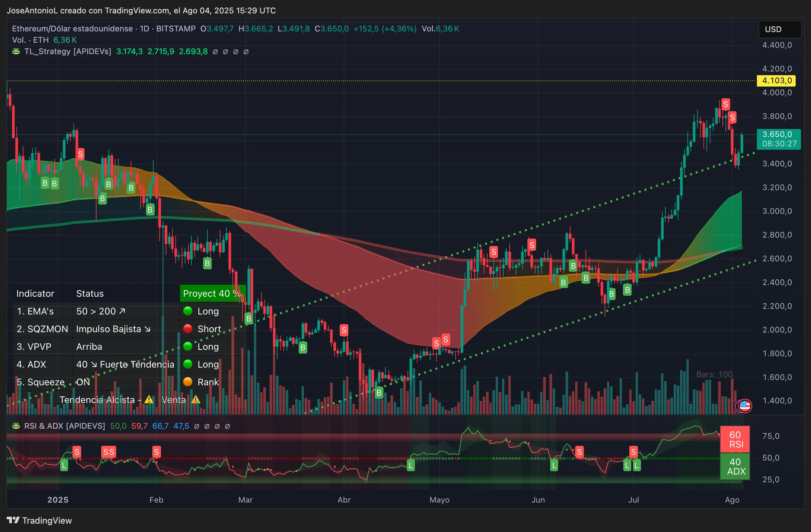Click the TL_Strategy [APIDEVs] indicator title
This screenshot has height=532, width=811.
(67, 51)
